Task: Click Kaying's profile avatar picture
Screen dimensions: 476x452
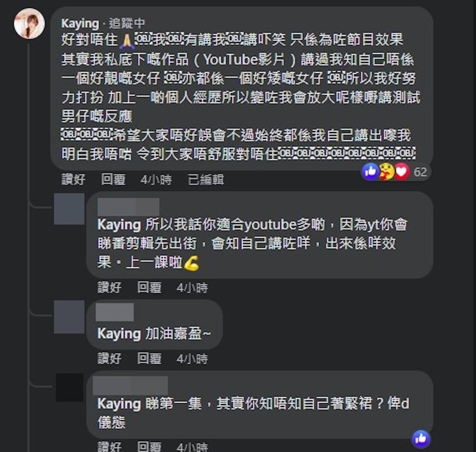Action: tap(29, 24)
